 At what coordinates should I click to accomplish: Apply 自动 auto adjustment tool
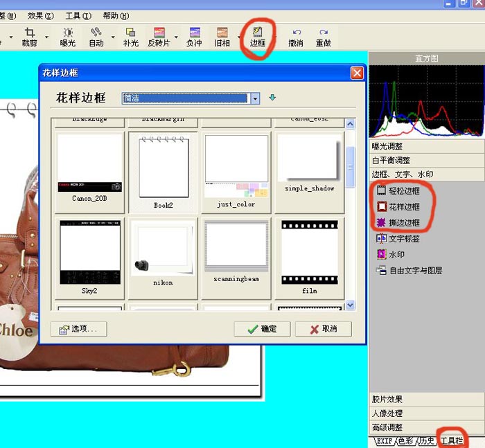pyautogui.click(x=96, y=37)
